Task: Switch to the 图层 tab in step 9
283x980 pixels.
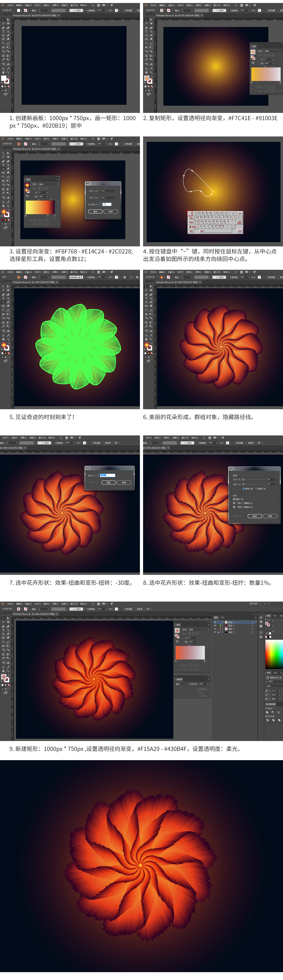Action: click(x=216, y=617)
